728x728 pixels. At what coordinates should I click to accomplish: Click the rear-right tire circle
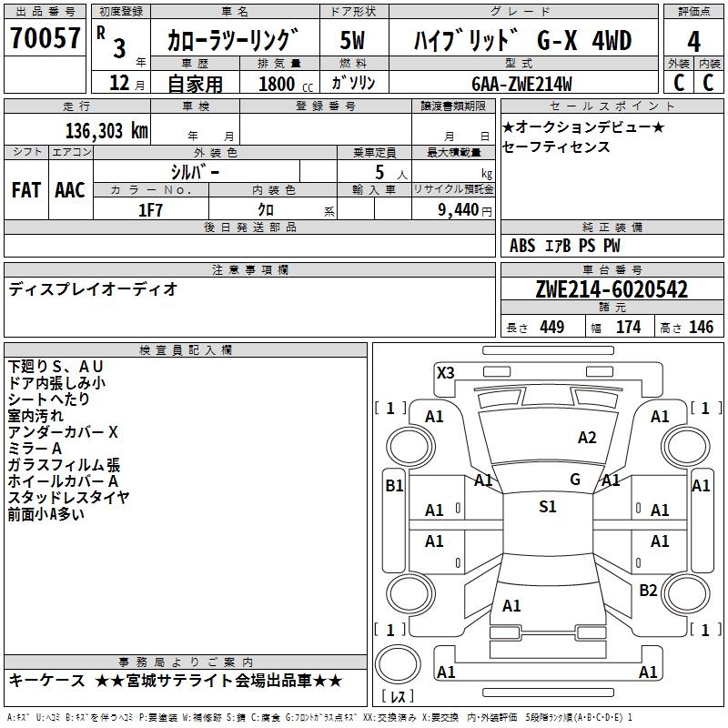pos(686,594)
